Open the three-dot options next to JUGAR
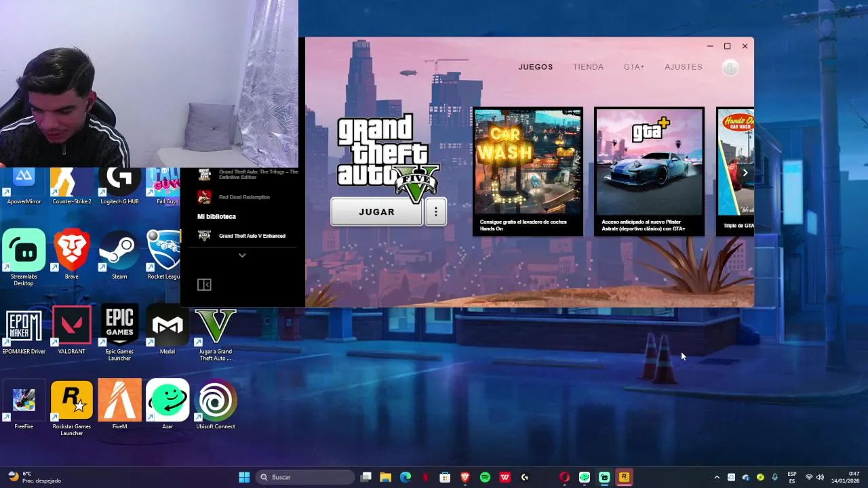 436,212
